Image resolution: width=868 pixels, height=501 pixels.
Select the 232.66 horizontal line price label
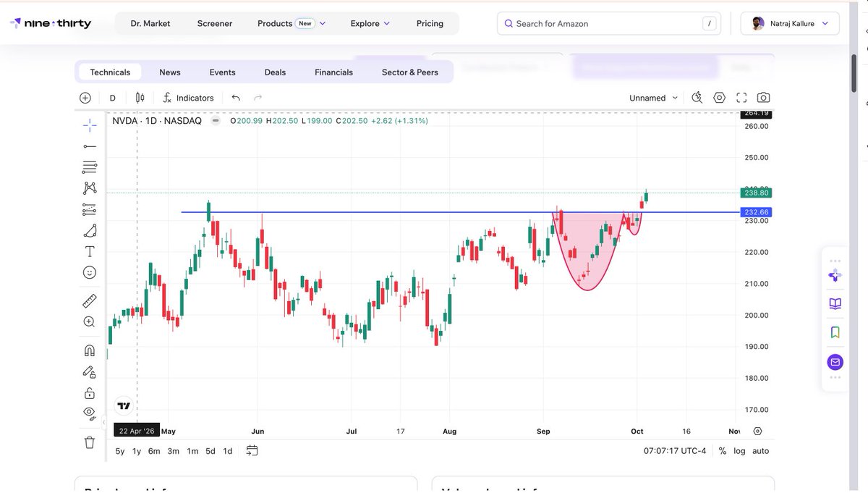pyautogui.click(x=755, y=212)
